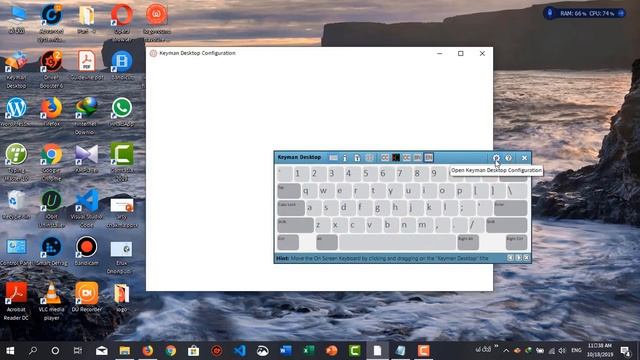Select WordPress desktop shortcut

[x=16, y=112]
